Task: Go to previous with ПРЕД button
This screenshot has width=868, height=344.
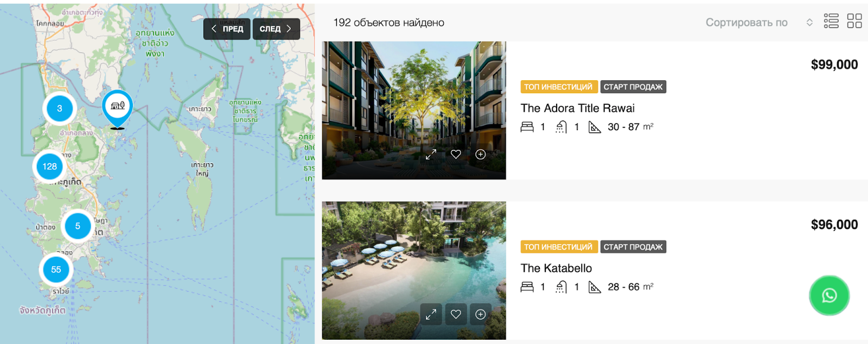Action: [227, 29]
